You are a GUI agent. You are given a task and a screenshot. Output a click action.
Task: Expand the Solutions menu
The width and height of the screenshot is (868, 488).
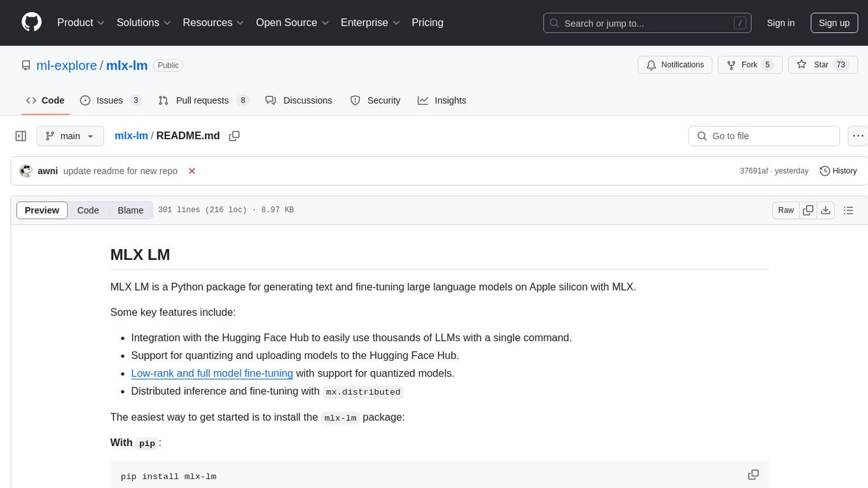(x=144, y=22)
